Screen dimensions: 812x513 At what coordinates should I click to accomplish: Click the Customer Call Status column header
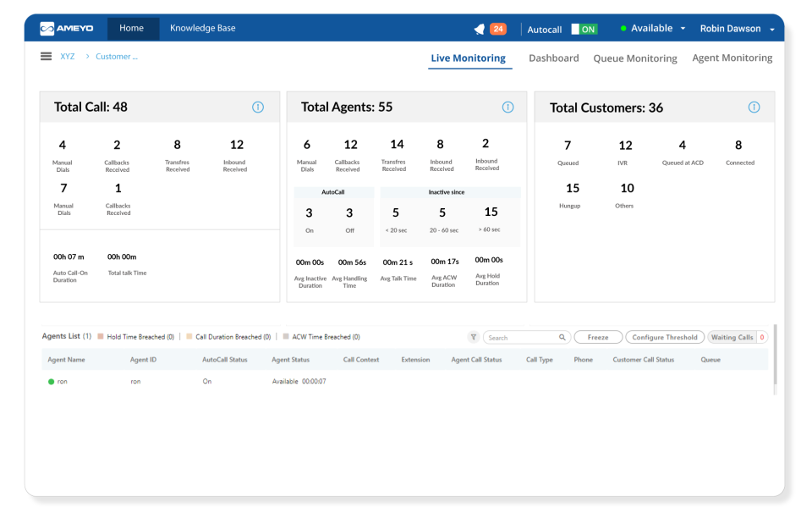[x=643, y=360]
